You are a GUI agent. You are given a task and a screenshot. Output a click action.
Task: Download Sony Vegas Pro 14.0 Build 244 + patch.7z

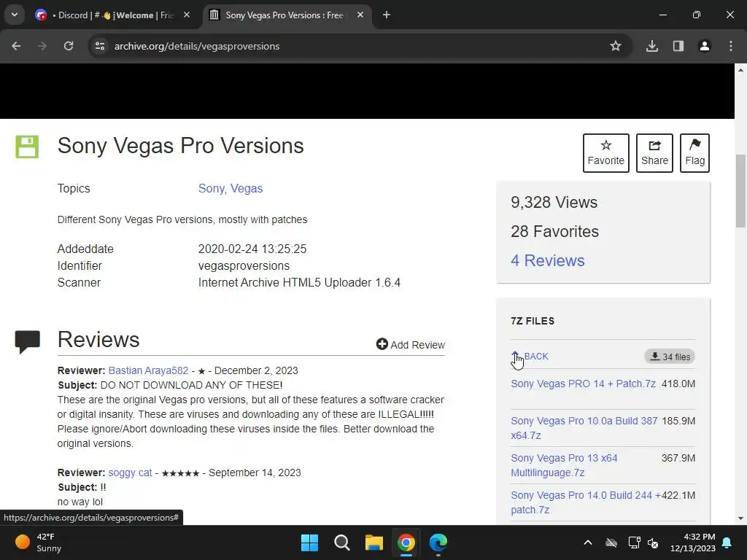click(x=586, y=502)
